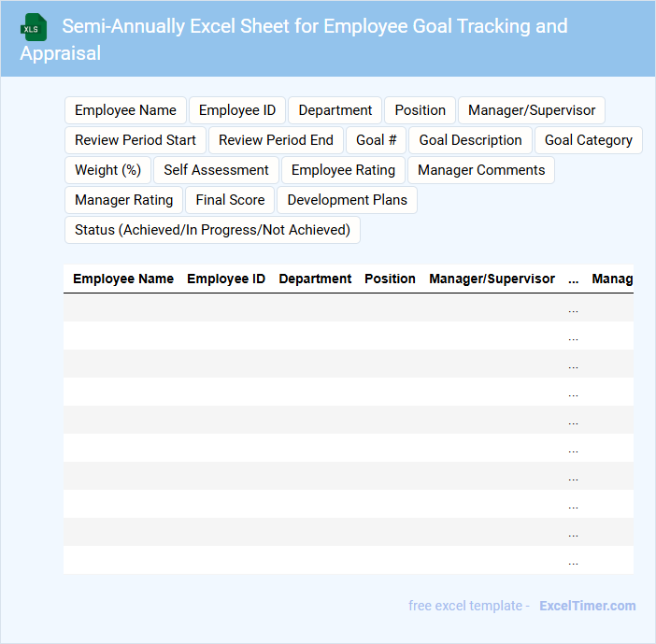Choose the Goal Category tag

[x=588, y=140]
